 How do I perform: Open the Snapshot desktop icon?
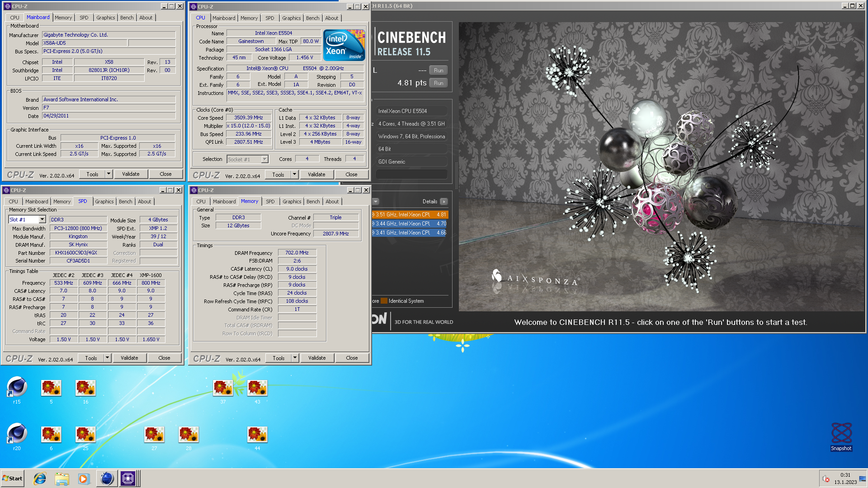[841, 436]
